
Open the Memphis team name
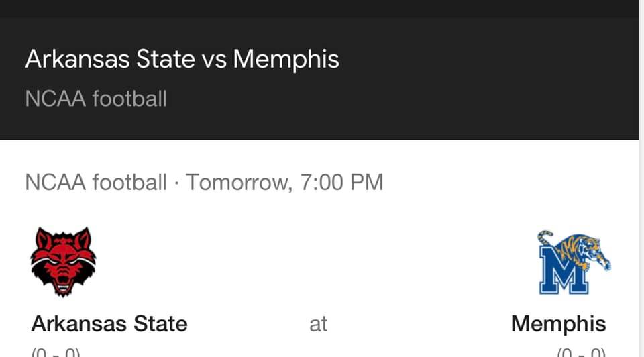tap(559, 323)
